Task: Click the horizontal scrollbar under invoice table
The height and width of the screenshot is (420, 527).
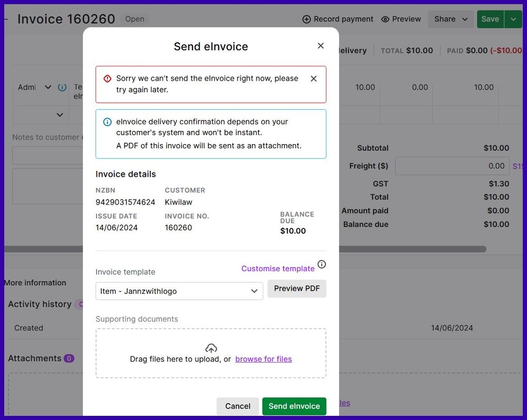Action: (411, 249)
